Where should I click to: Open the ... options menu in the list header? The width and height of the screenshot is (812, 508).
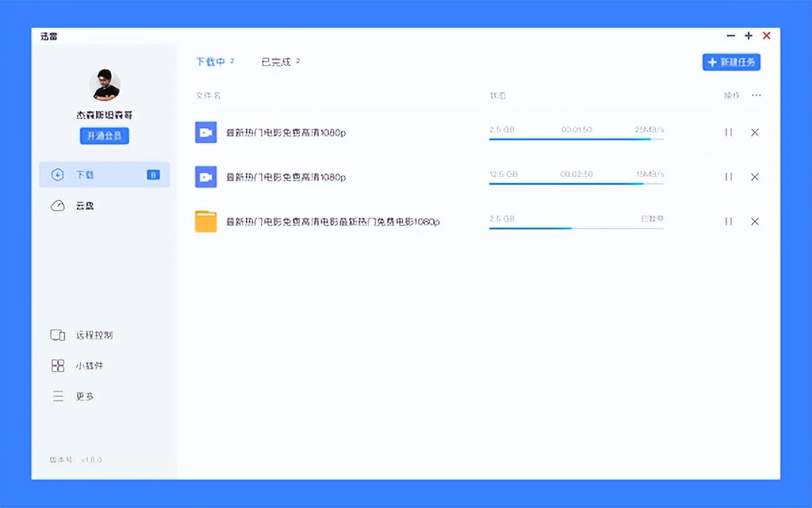(x=756, y=96)
